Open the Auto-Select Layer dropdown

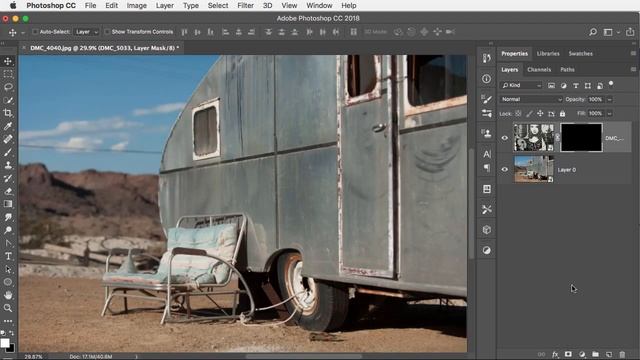87,32
